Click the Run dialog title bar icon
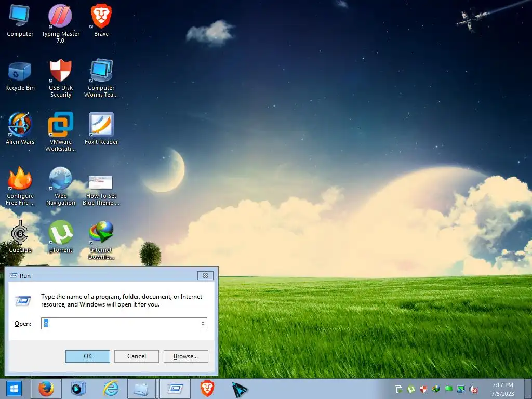Screen dimensions: 532x399 [14, 275]
